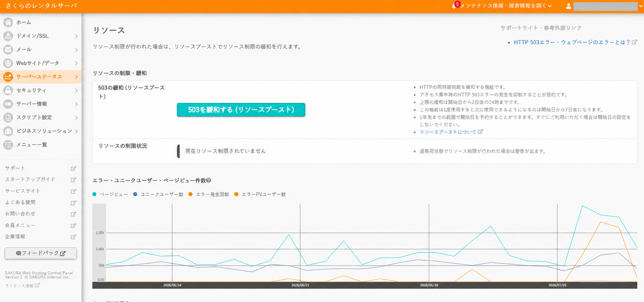Toggle エラーPVユーザー数 series in legend
Screen dimensions: 644x302
260,194
